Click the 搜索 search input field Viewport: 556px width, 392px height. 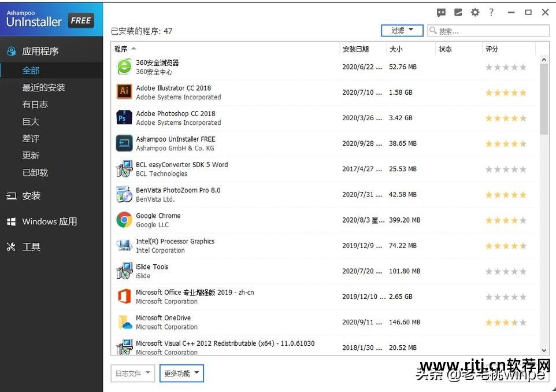pyautogui.click(x=488, y=31)
